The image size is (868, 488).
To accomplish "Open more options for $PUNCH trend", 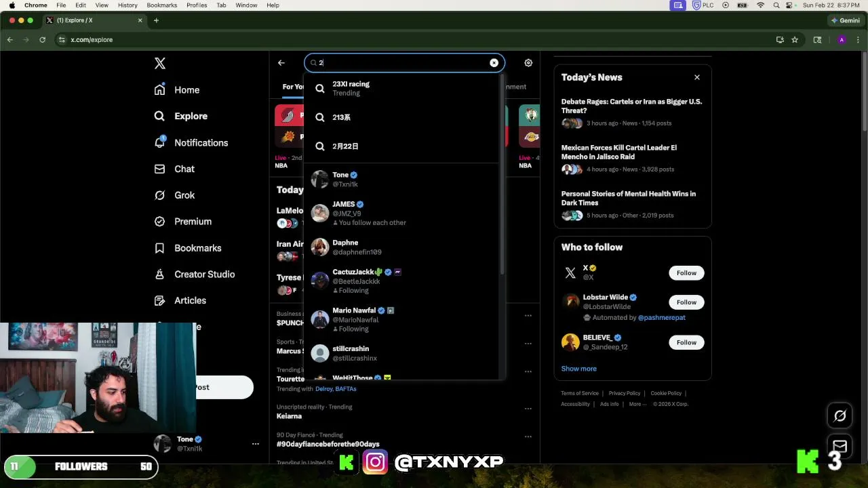I will click(528, 316).
